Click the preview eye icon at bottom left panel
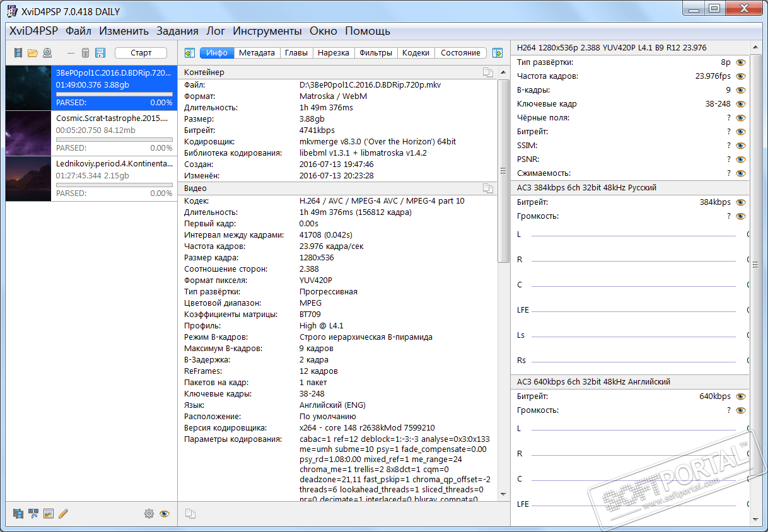 point(165,514)
